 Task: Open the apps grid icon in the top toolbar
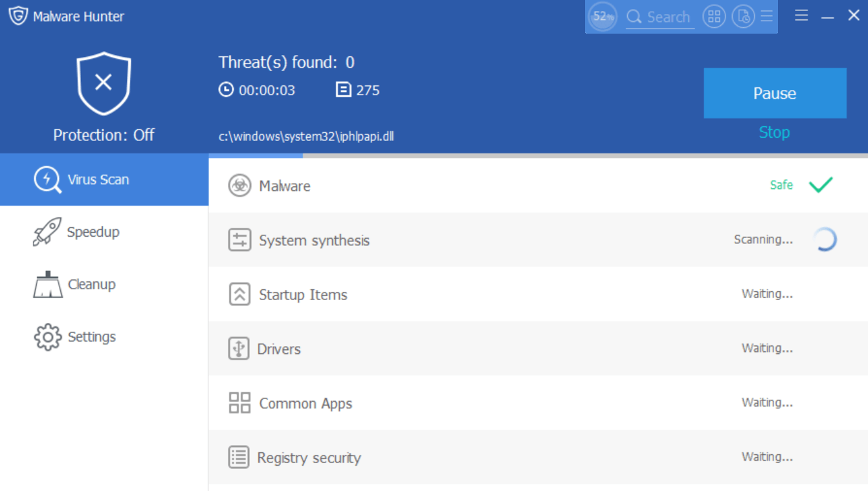click(714, 17)
